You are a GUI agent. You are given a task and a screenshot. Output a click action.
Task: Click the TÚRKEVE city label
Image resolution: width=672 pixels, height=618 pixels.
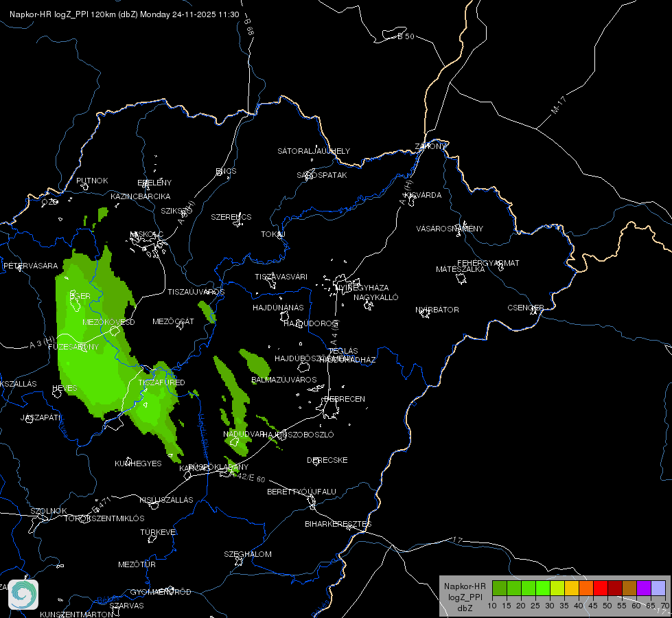pyautogui.click(x=159, y=531)
